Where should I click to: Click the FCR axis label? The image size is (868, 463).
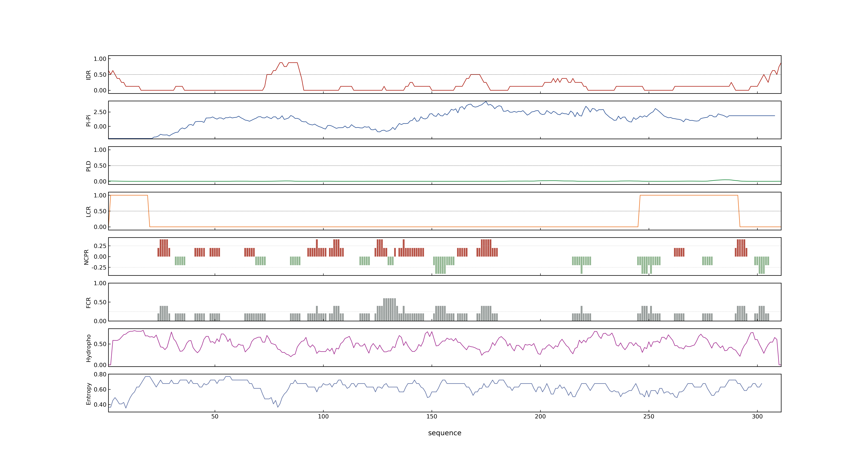point(88,302)
